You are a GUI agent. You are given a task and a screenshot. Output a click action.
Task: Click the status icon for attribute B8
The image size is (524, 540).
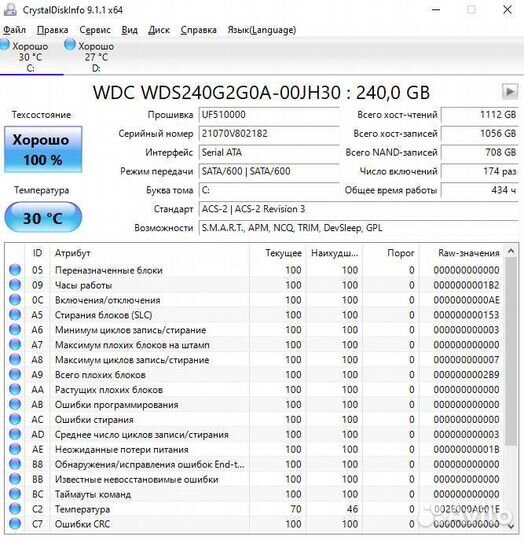click(x=15, y=464)
